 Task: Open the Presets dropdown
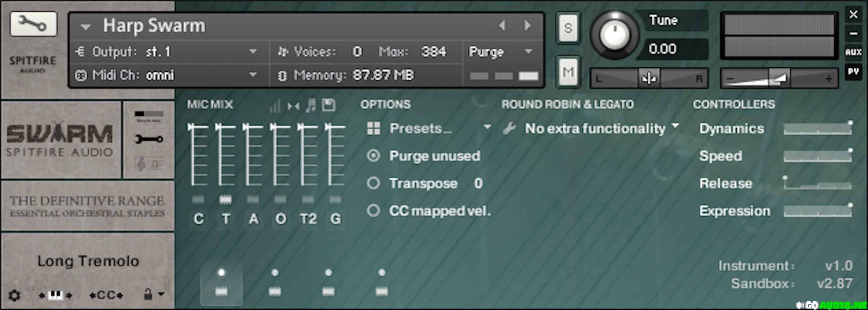440,128
